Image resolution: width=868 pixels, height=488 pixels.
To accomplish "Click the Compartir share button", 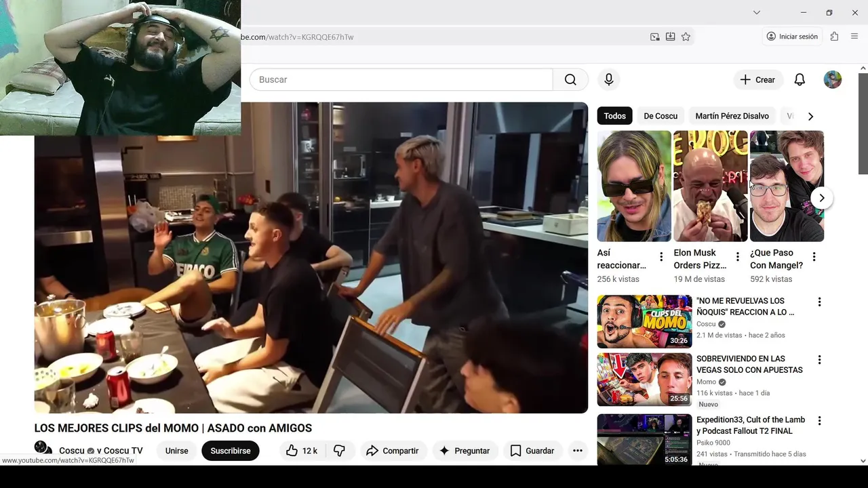I will click(x=393, y=451).
